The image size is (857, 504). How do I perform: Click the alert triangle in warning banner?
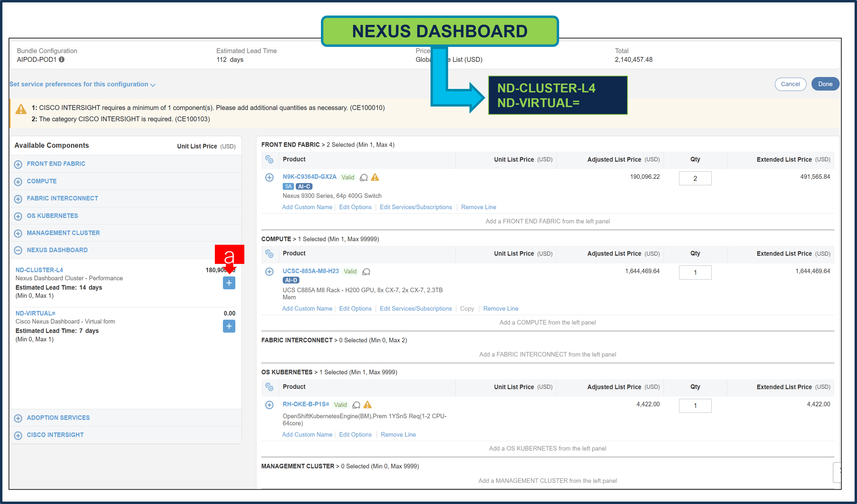[x=21, y=109]
